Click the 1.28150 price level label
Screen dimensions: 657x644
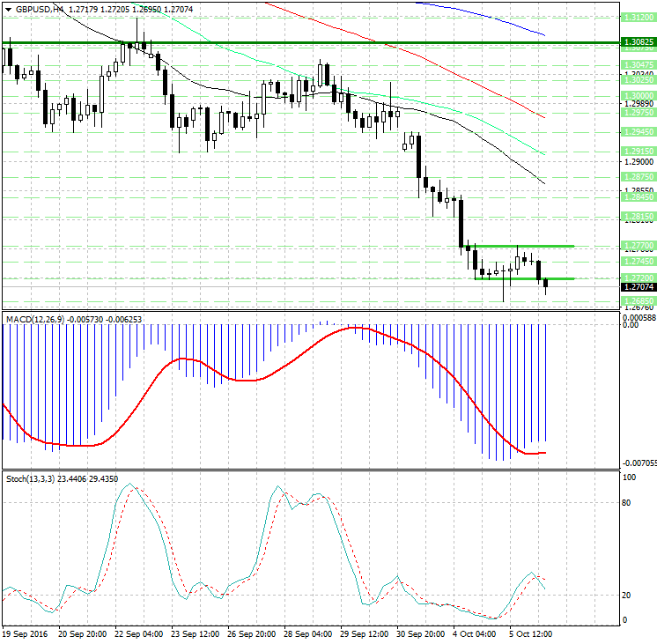(x=637, y=216)
